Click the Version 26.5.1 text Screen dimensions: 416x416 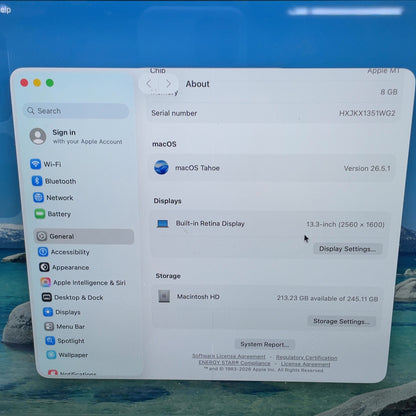coord(367,168)
